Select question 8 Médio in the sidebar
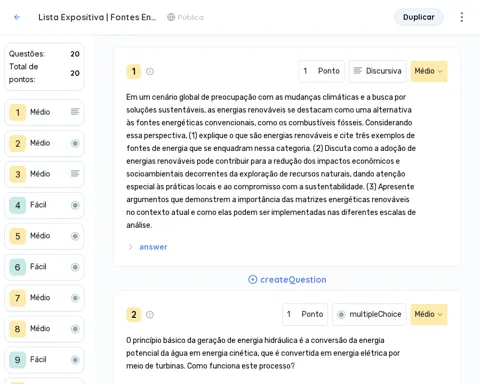The height and width of the screenshot is (384, 480). coord(44,329)
